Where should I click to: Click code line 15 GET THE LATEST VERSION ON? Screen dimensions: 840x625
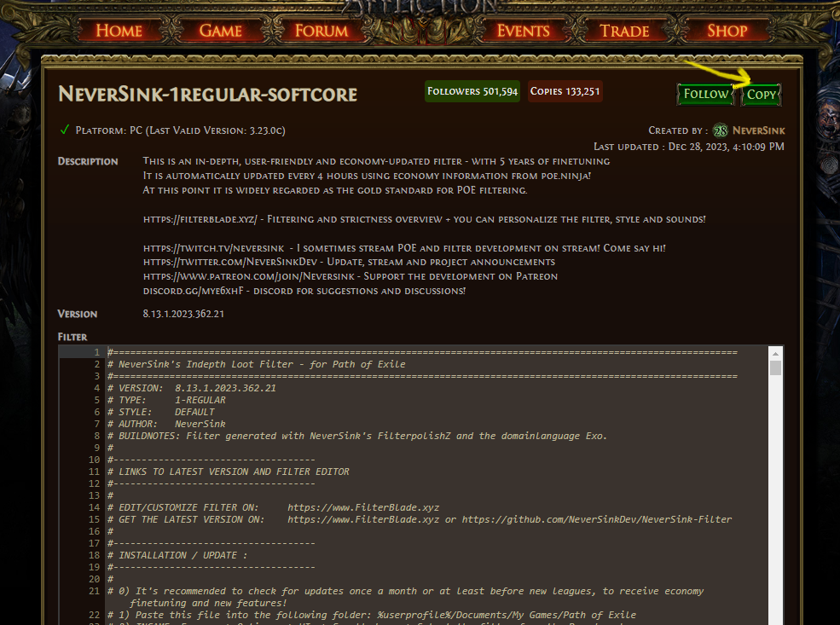tap(420, 519)
